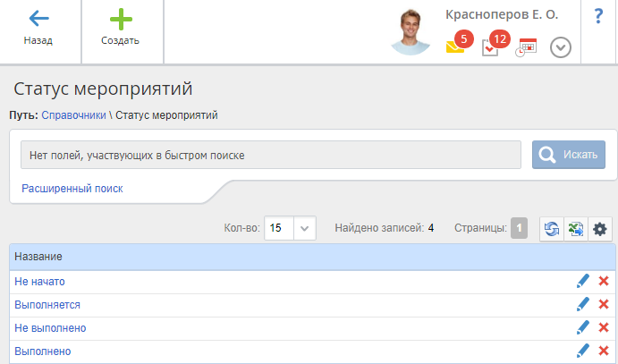Click the "Искать" search button
Screen dimensions: 618x364
[569, 155]
